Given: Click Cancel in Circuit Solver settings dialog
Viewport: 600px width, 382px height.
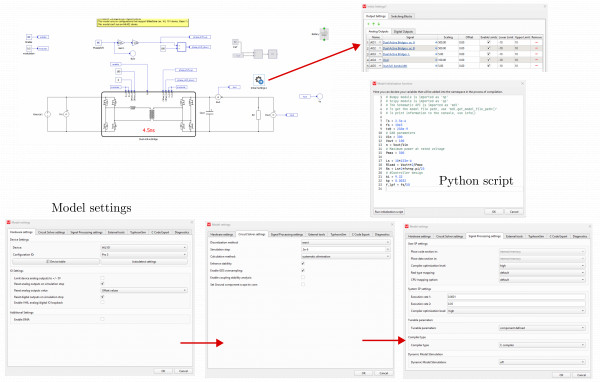Looking at the screenshot, I should [x=383, y=373].
